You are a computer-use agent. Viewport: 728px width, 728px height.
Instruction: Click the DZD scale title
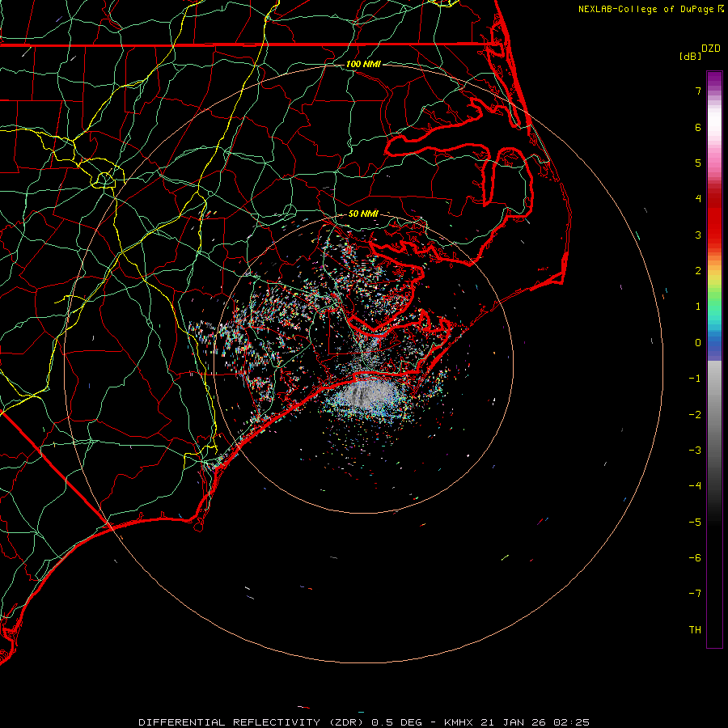coord(711,49)
